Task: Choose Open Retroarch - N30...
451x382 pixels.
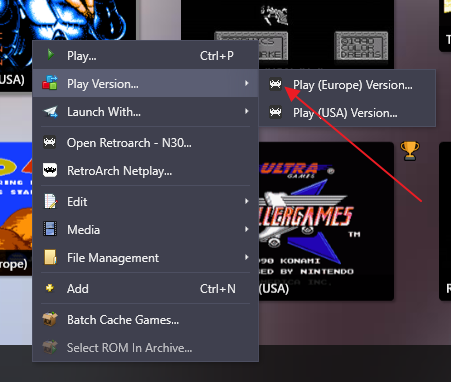Action: coord(146,143)
